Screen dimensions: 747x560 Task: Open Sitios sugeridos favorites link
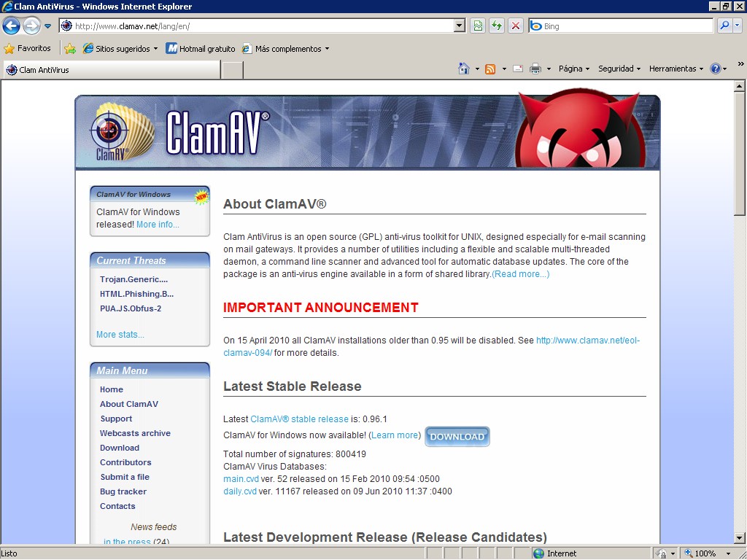click(x=120, y=49)
